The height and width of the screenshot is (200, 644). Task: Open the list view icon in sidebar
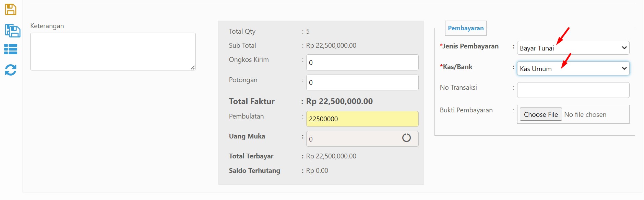pyautogui.click(x=11, y=49)
